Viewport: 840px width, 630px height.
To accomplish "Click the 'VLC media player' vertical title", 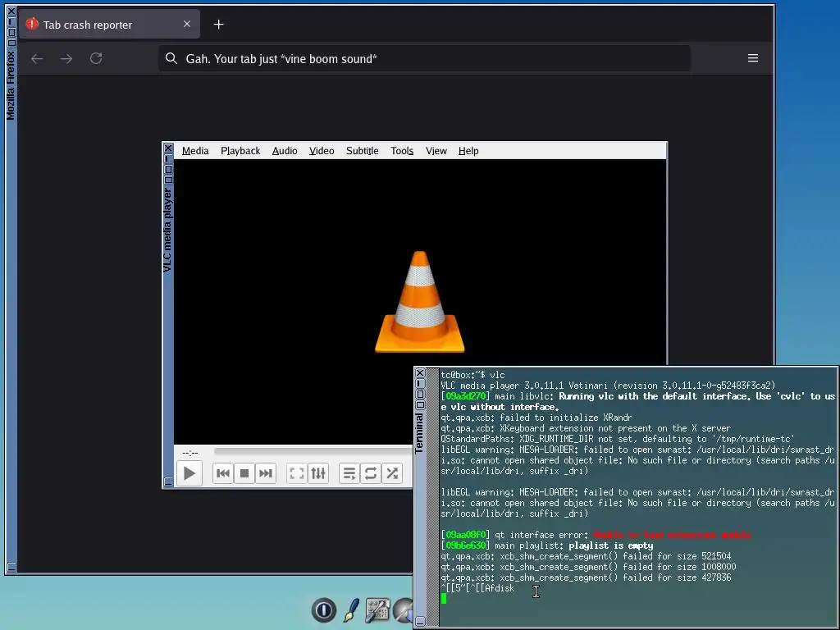I will [167, 231].
